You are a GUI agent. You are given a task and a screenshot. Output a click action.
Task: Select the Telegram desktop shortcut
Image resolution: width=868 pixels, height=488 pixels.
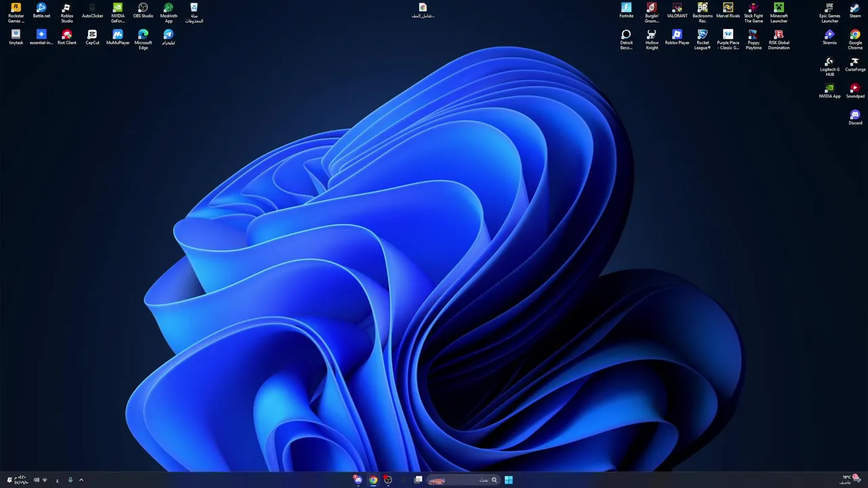[168, 37]
